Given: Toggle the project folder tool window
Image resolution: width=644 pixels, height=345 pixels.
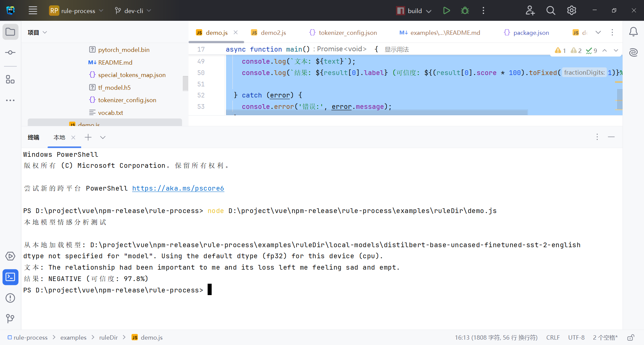Looking at the screenshot, I should pos(10,32).
